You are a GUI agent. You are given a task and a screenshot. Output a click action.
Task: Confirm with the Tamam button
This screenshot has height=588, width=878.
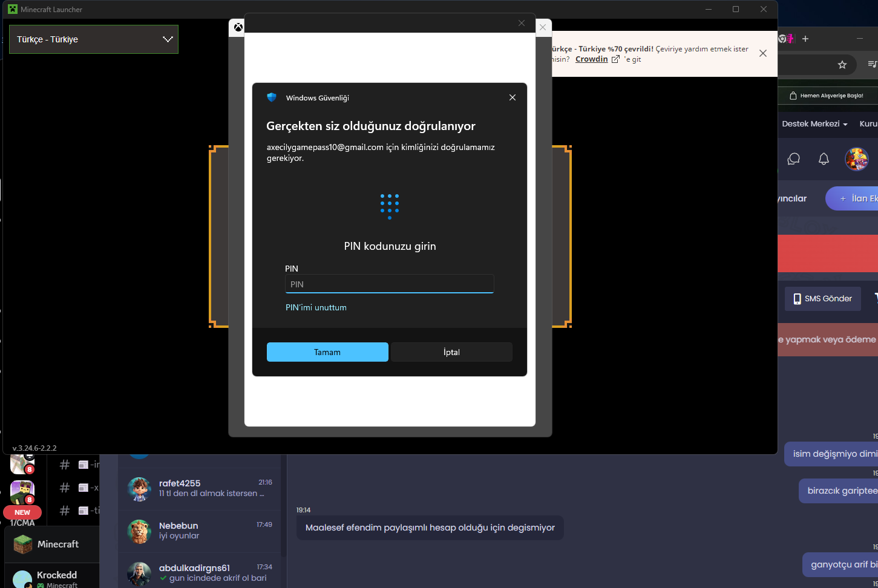327,352
